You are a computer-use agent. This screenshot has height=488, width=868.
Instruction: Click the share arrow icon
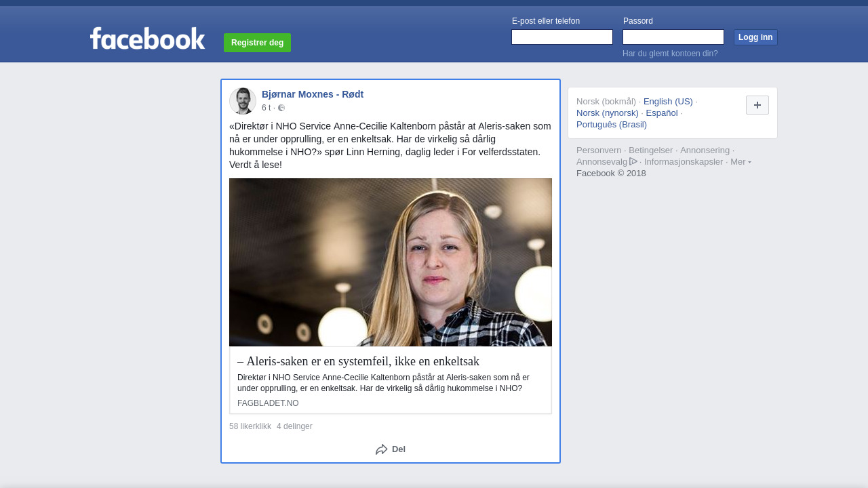pos(382,449)
